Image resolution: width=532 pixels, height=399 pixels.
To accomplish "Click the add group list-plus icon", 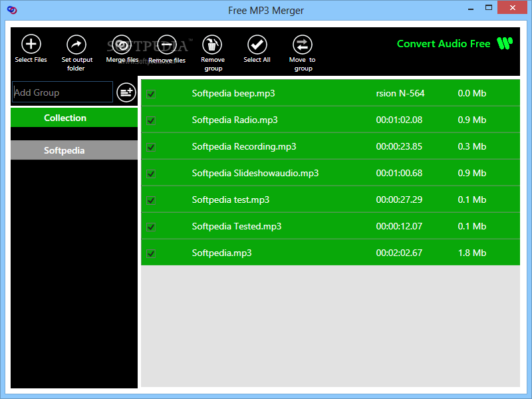I will (x=126, y=92).
